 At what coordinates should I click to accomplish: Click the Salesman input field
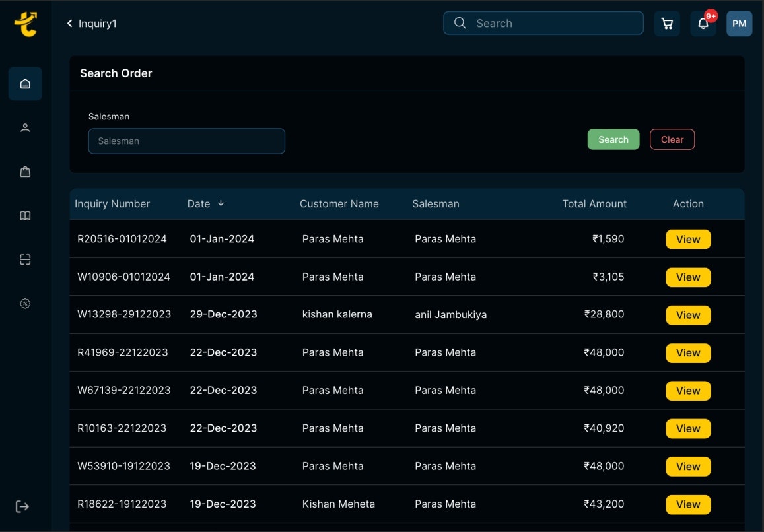(187, 141)
